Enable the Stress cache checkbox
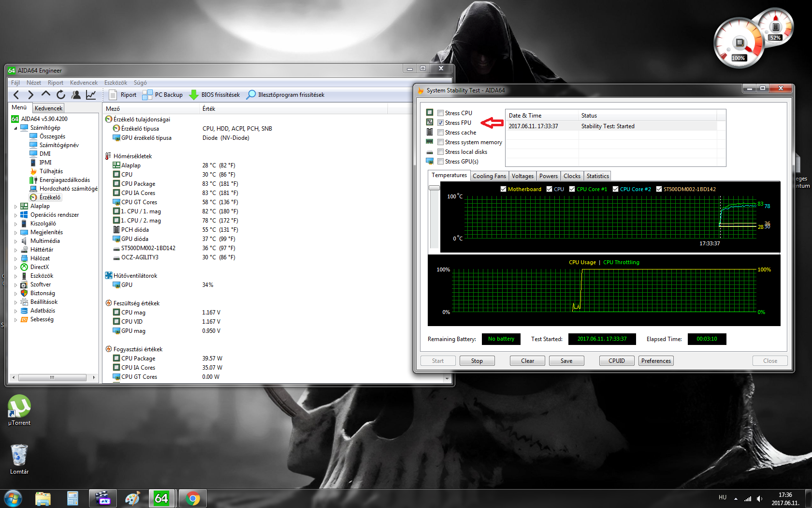Image resolution: width=812 pixels, height=508 pixels. click(440, 133)
